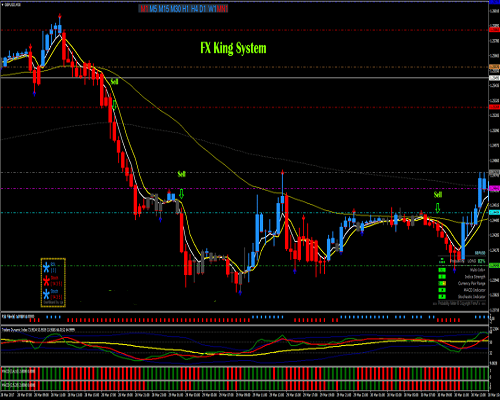Choose the H4 timeframe
The height and width of the screenshot is (400, 500).
195,9
